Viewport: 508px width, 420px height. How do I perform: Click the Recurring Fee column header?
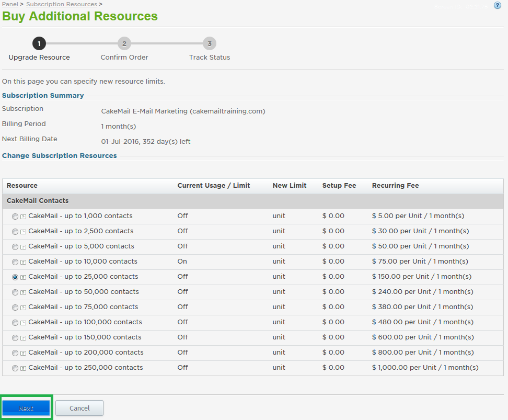(396, 186)
